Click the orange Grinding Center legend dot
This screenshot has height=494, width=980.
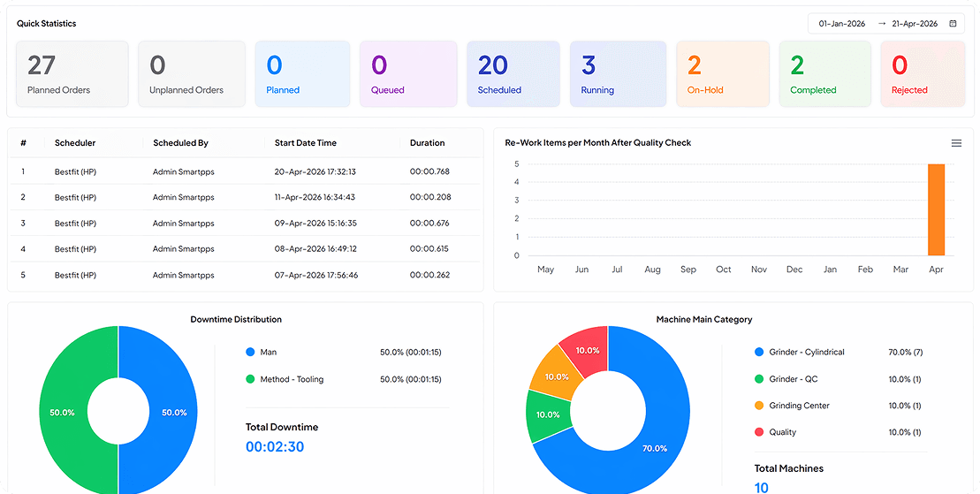(759, 406)
